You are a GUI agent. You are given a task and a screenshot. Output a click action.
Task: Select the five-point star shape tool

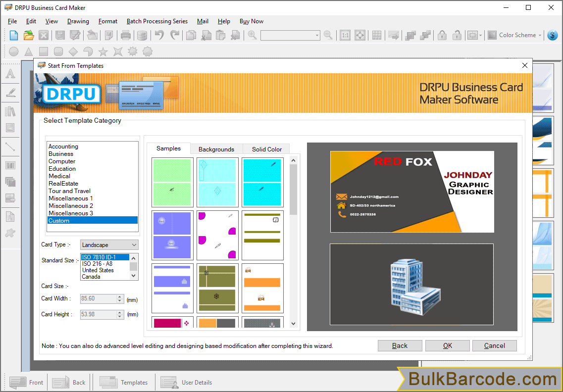pyautogui.click(x=103, y=51)
